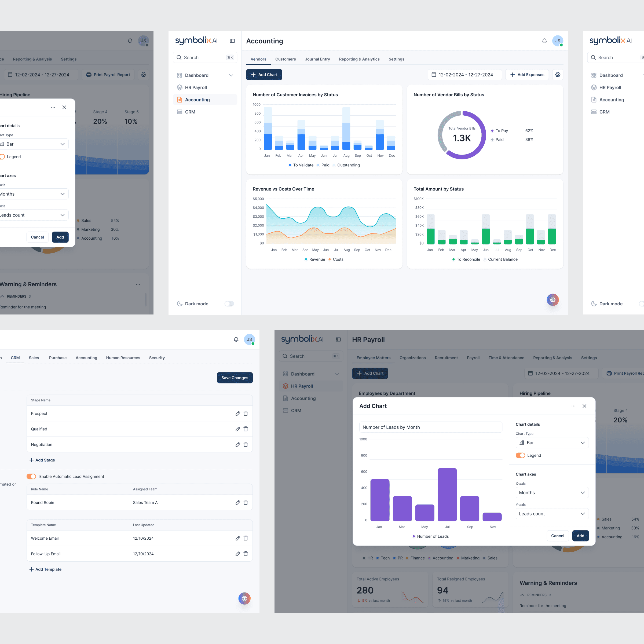This screenshot has height=644, width=644.
Task: Open the Y-axis Leads count dropdown
Action: 552,514
